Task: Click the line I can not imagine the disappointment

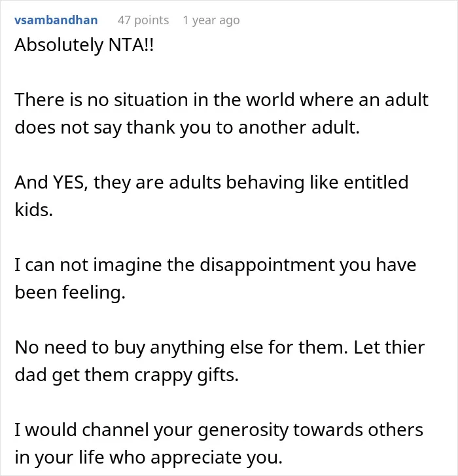Action: point(215,265)
